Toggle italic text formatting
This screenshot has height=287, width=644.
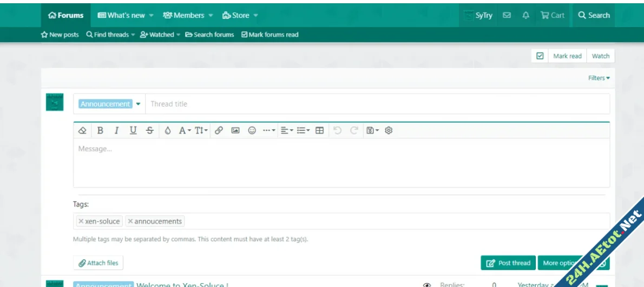tap(116, 130)
